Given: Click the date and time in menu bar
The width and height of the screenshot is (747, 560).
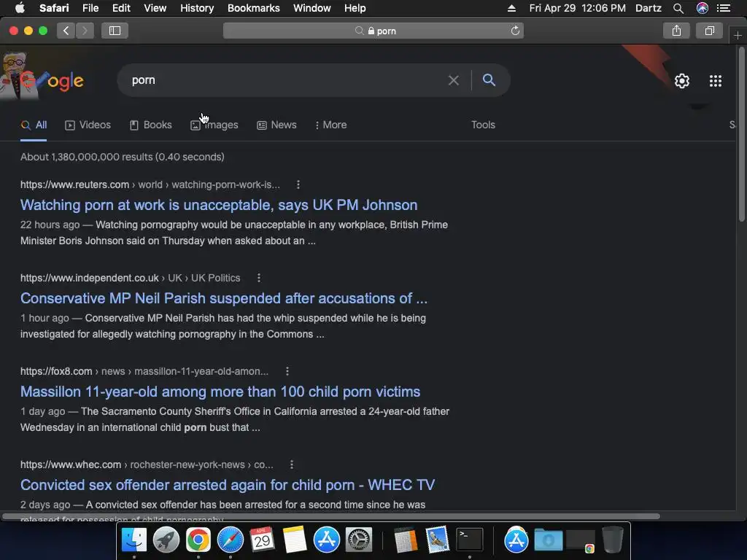Looking at the screenshot, I should [578, 8].
